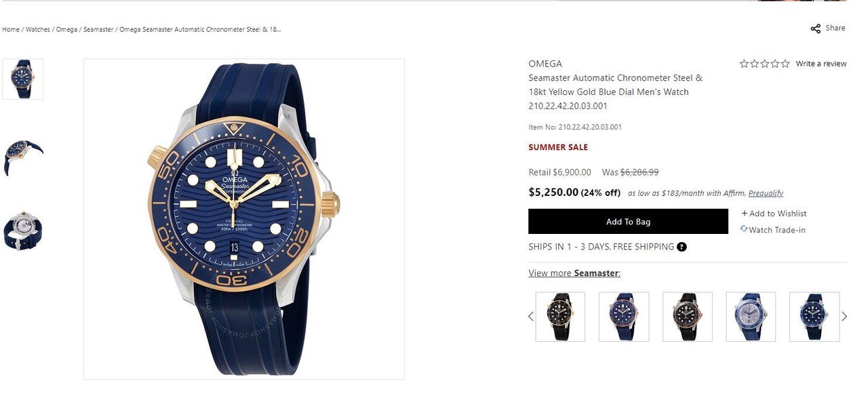This screenshot has width=868, height=394.
Task: Click the Watch Trade-in refresh icon
Action: click(x=744, y=229)
